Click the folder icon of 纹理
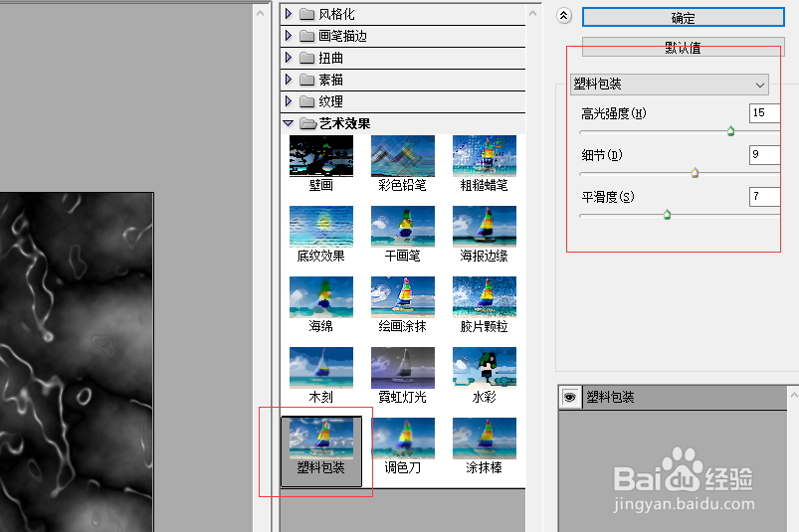The width and height of the screenshot is (799, 532). [306, 101]
